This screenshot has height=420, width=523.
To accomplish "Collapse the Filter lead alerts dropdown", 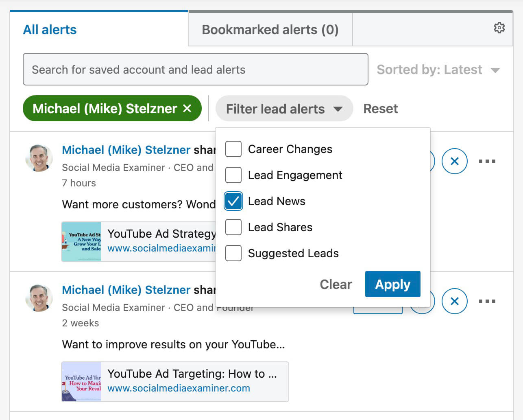I will 284,109.
